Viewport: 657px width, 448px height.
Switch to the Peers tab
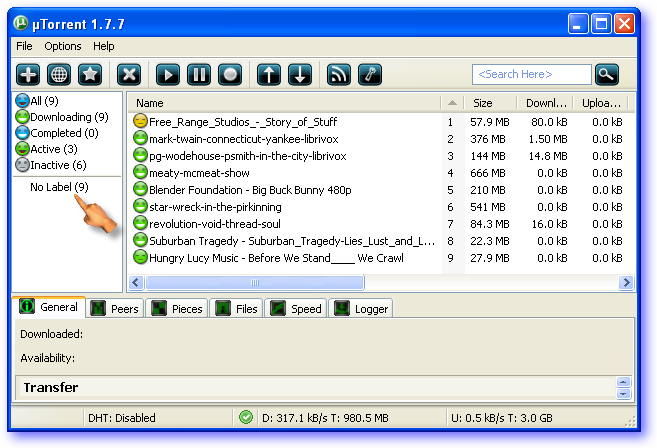115,309
